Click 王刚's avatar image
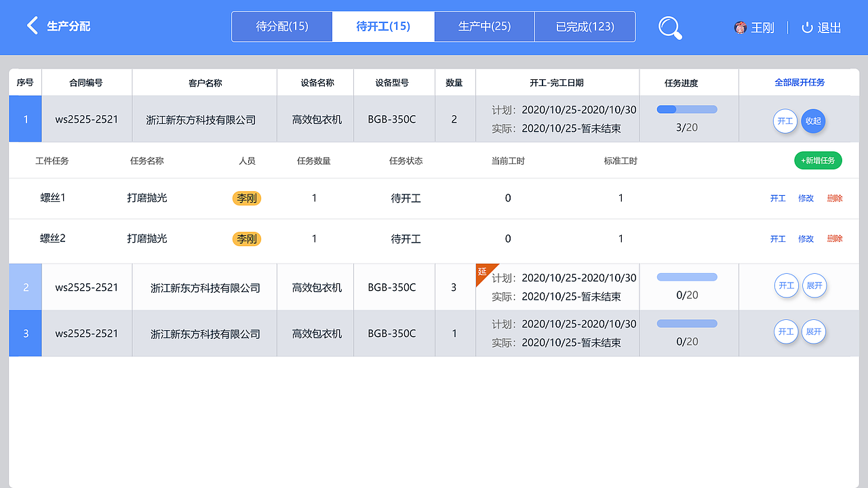The image size is (868, 488). [x=740, y=28]
